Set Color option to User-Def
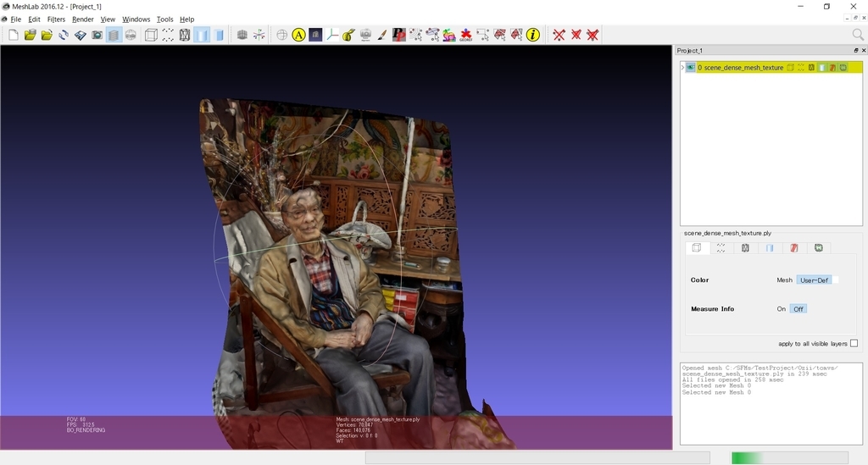 coord(815,280)
